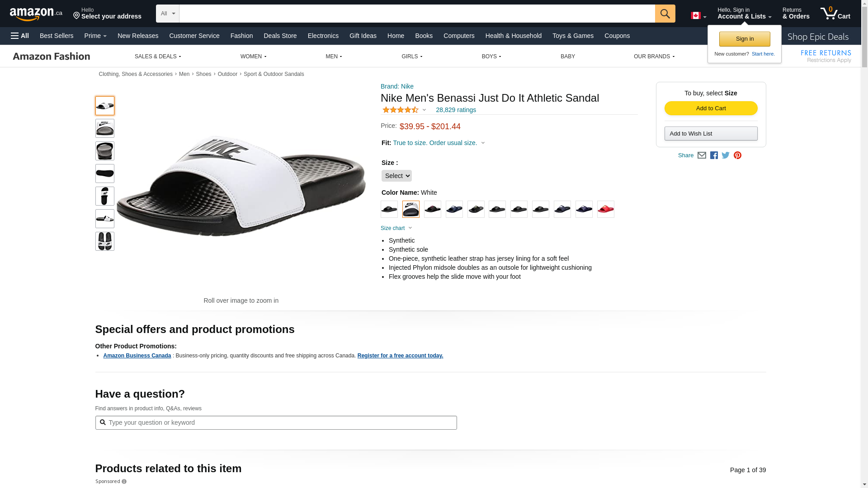Expand the Size chart link
868x488 pixels.
(x=396, y=228)
